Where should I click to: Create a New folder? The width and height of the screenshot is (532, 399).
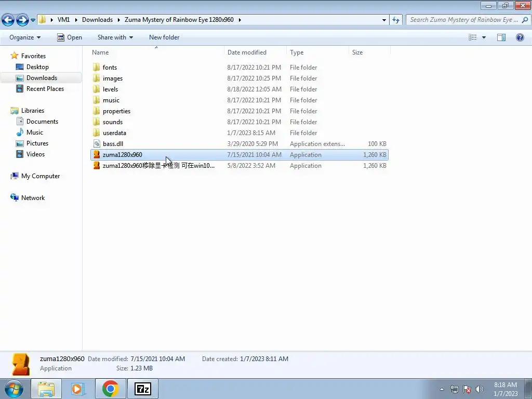click(x=164, y=37)
